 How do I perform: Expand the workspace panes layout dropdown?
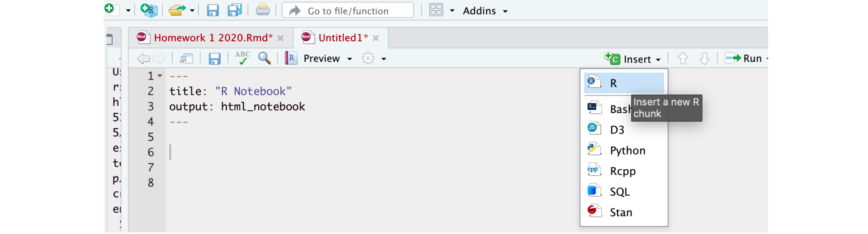[452, 11]
